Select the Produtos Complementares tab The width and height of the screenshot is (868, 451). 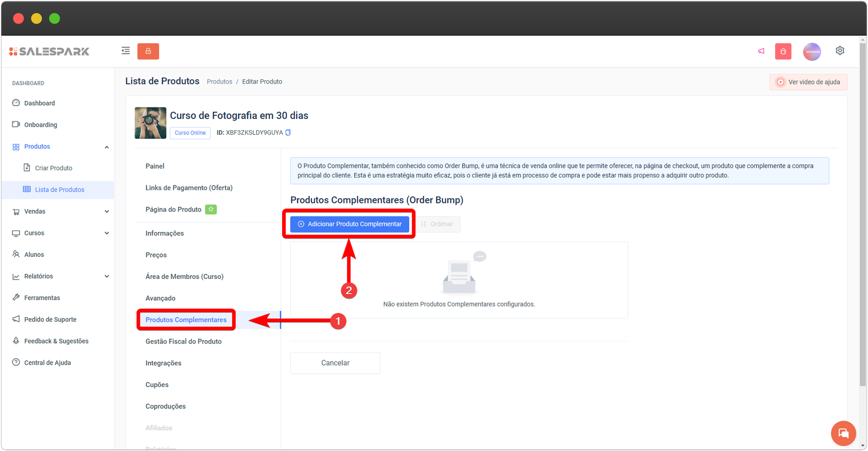[x=186, y=320]
